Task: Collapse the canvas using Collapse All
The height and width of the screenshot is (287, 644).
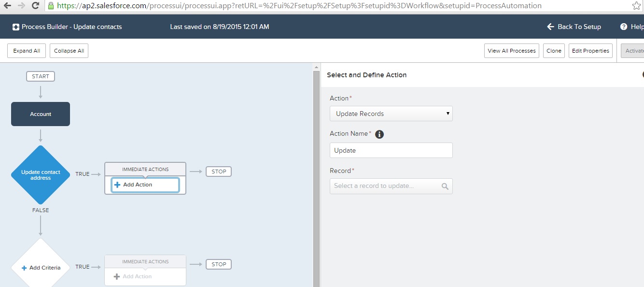Action: [x=69, y=50]
